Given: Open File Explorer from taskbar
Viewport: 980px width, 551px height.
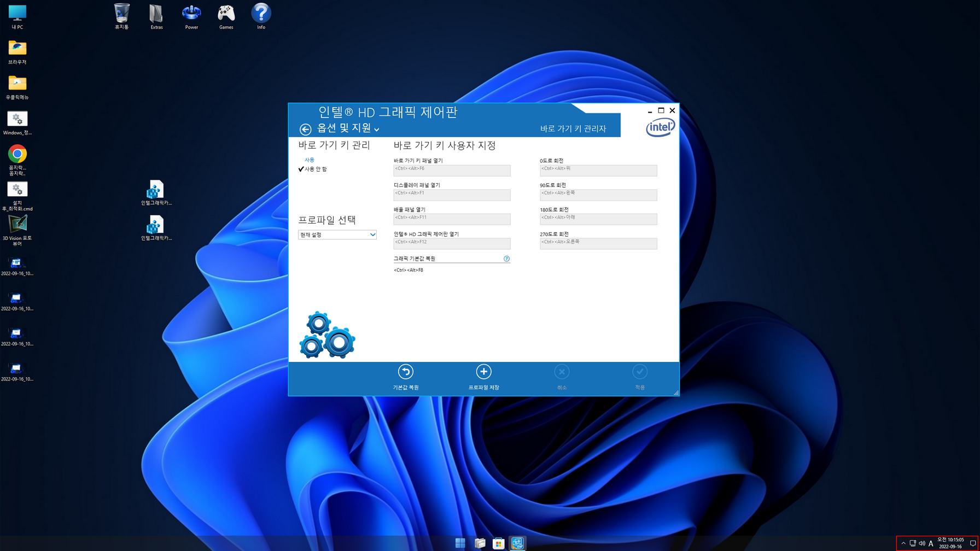Looking at the screenshot, I should 480,543.
